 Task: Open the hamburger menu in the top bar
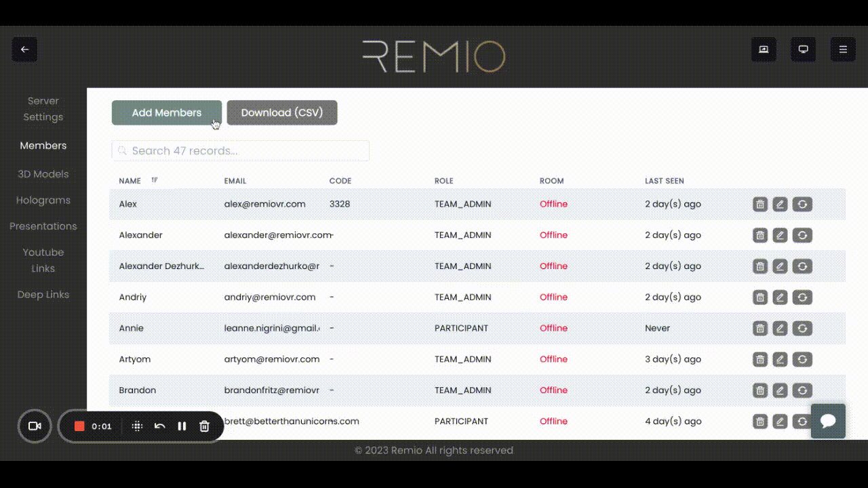pyautogui.click(x=843, y=49)
